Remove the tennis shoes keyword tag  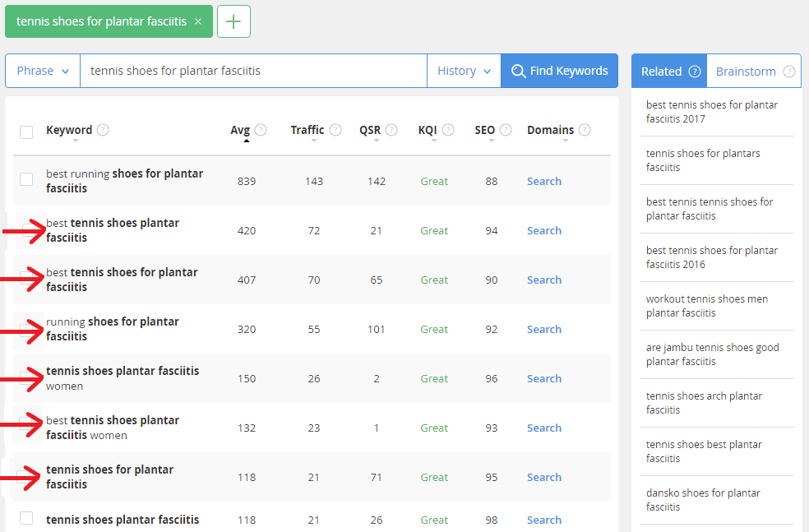196,21
